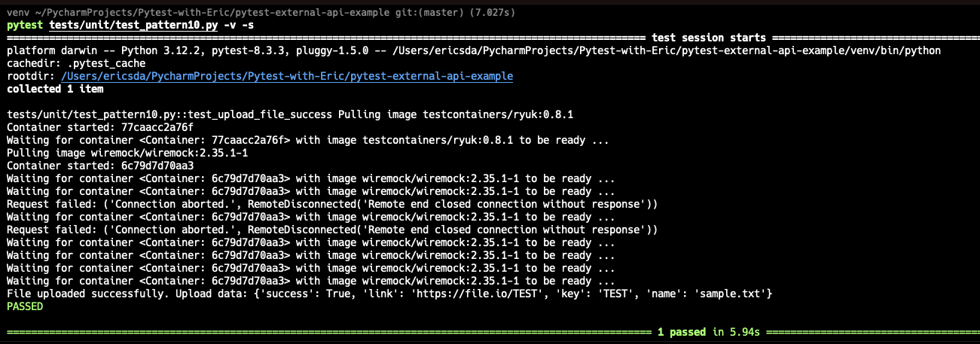
Task: Click the 'File uploaded successfully' message
Action: click(x=84, y=294)
